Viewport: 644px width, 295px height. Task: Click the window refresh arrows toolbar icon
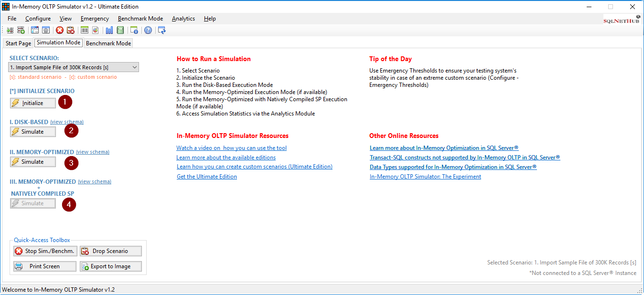(162, 30)
